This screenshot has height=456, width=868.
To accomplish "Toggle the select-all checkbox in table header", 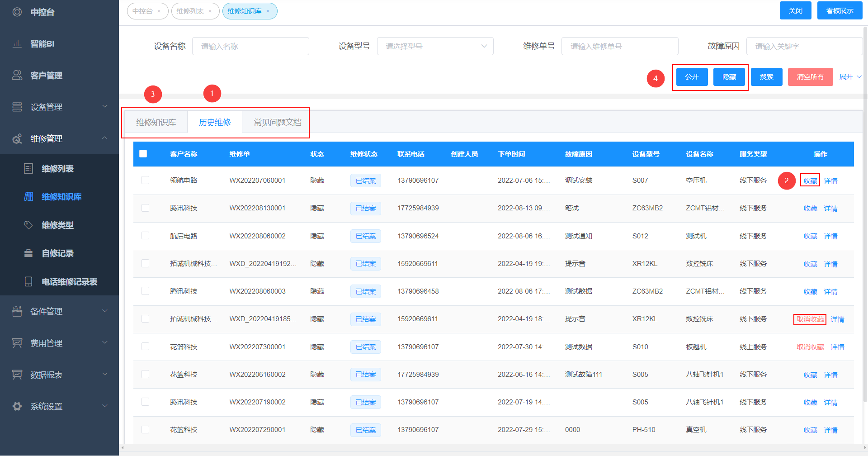I will (x=143, y=154).
